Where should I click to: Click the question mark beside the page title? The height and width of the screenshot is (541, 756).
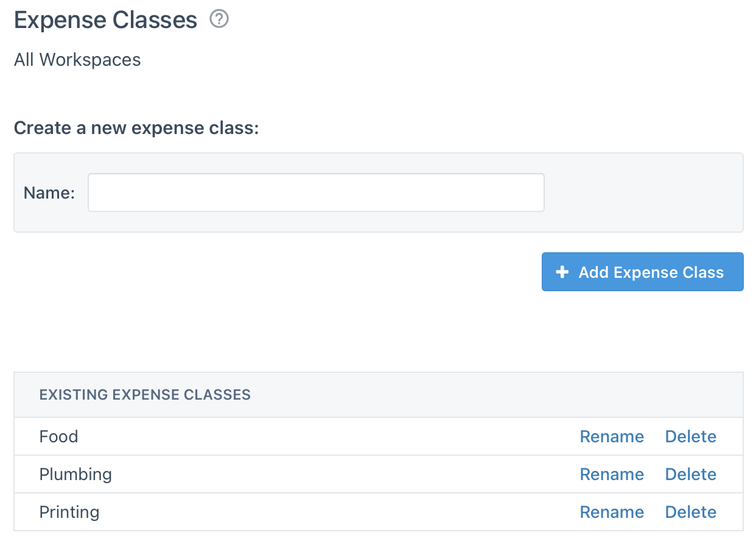[219, 19]
